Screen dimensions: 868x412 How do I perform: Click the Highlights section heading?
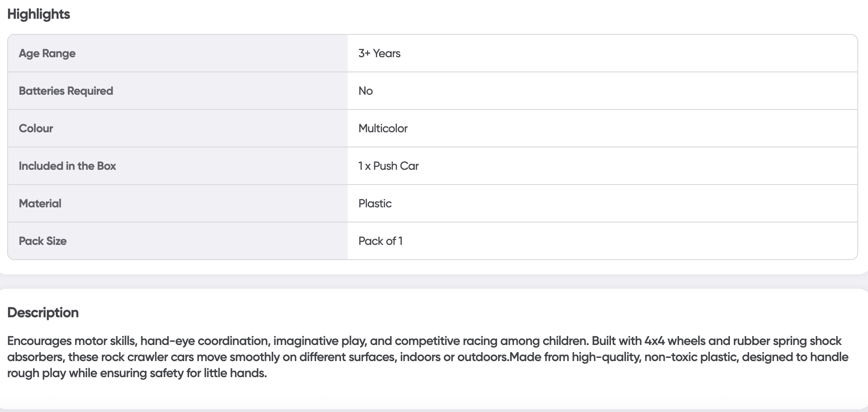click(38, 14)
